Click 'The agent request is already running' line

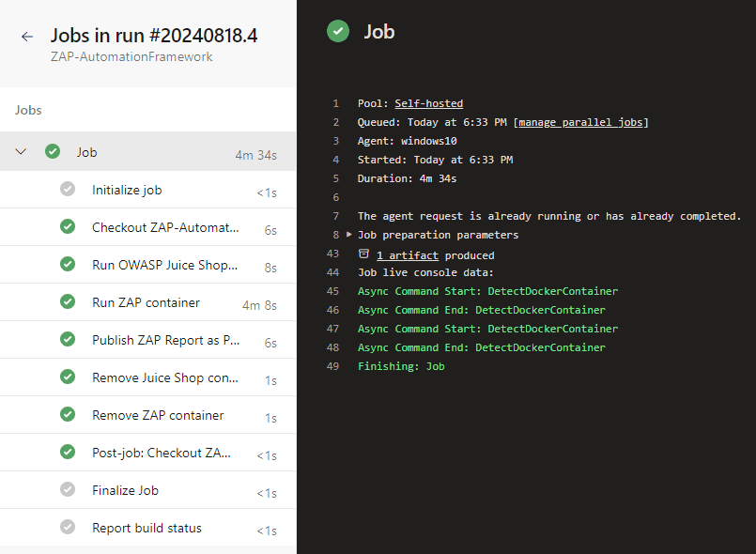pyautogui.click(x=549, y=217)
